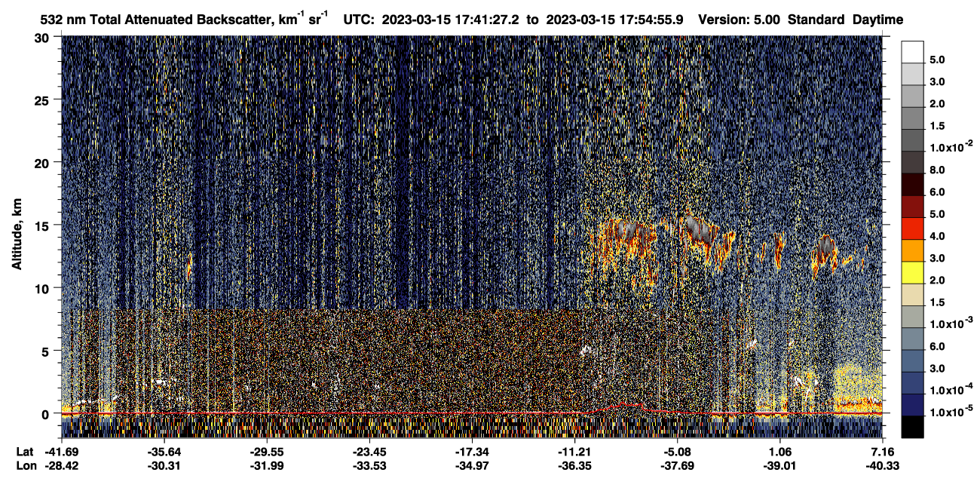This screenshot has width=980, height=503.
Task: Click longitude value '-28.42'
Action: (61, 465)
